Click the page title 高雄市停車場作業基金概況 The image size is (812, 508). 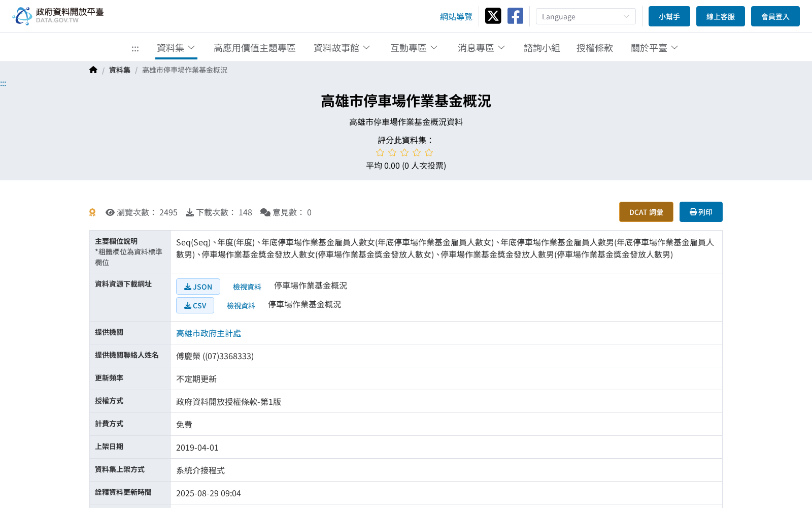406,101
